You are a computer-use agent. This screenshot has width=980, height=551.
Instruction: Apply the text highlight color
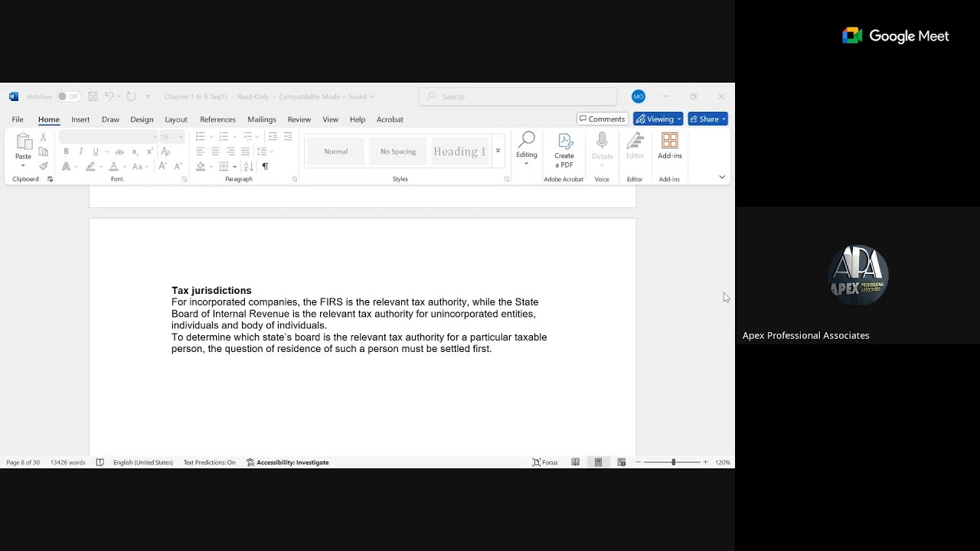pyautogui.click(x=90, y=166)
